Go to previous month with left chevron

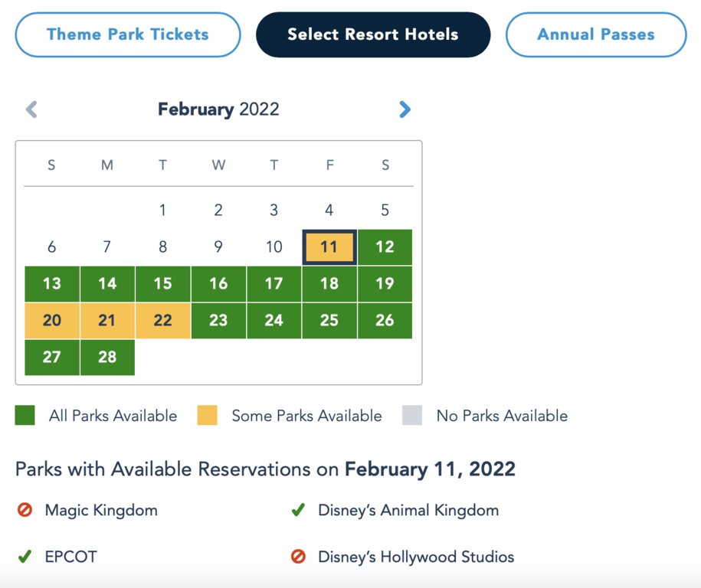click(x=31, y=109)
